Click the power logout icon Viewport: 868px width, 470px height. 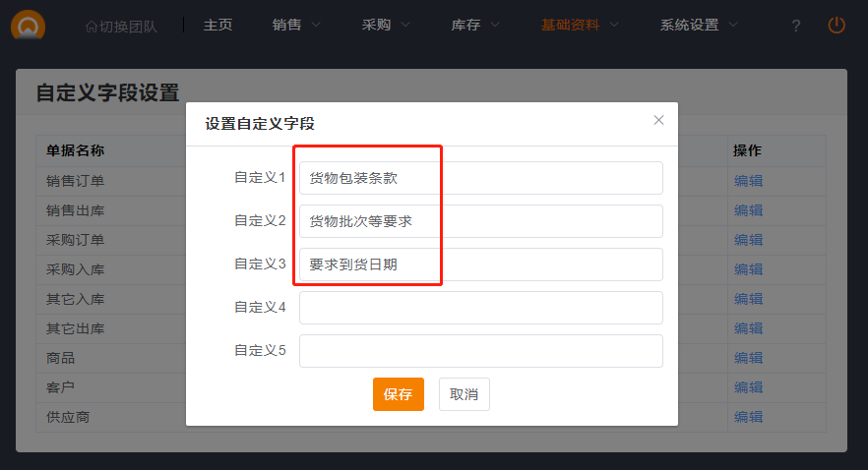(837, 26)
